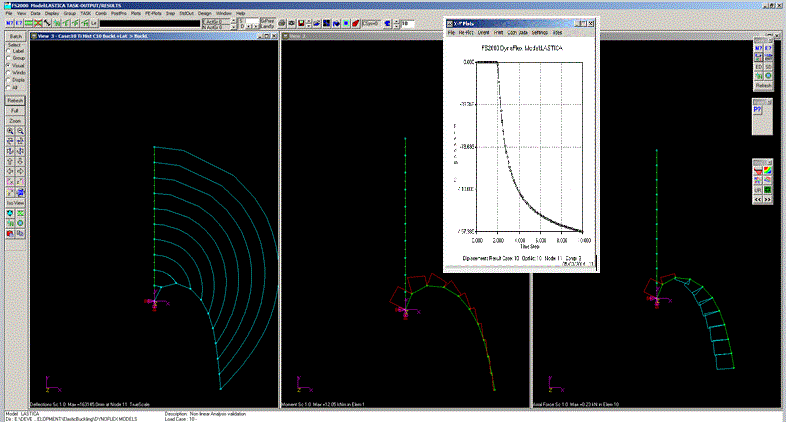This screenshot has width=786, height=422.
Task: Open the Display menu
Action: click(x=52, y=13)
